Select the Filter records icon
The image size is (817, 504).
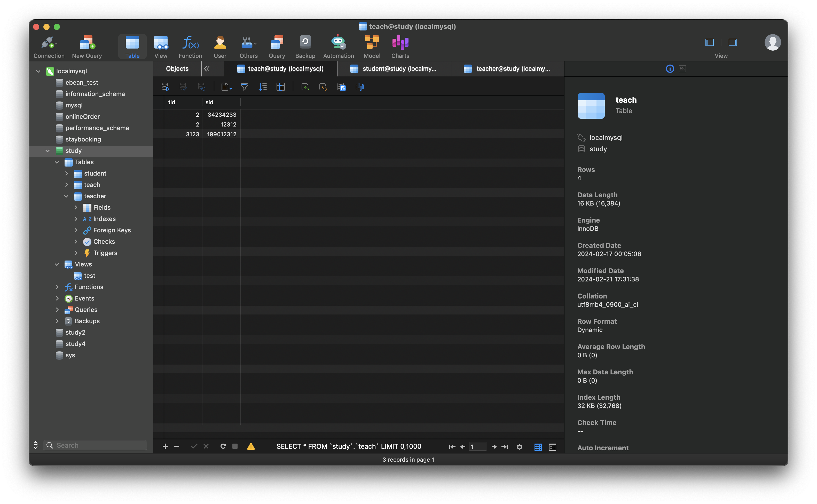tap(244, 86)
